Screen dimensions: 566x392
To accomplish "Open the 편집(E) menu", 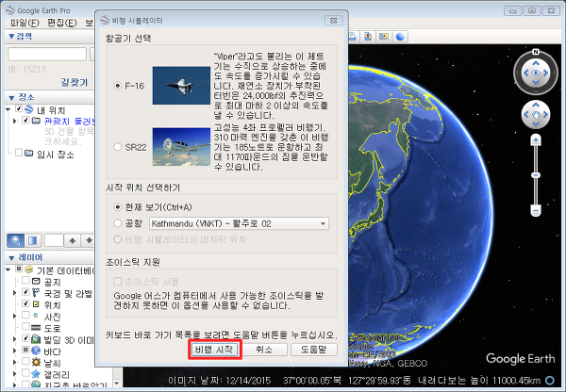I will pos(62,23).
